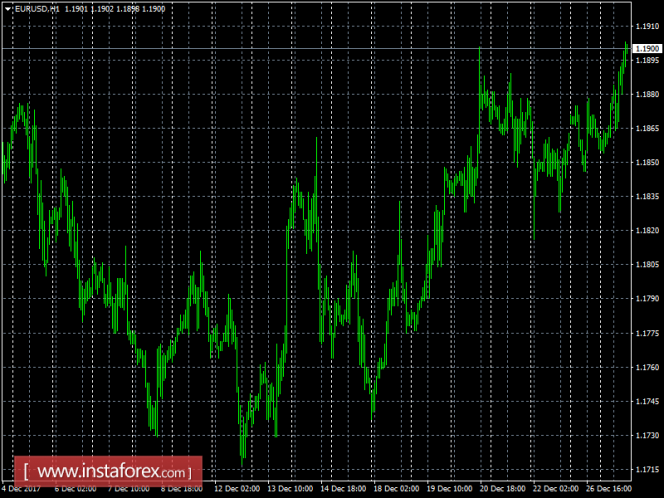Click the 1.1850 price axis label
The height and width of the screenshot is (498, 664).
[x=647, y=162]
